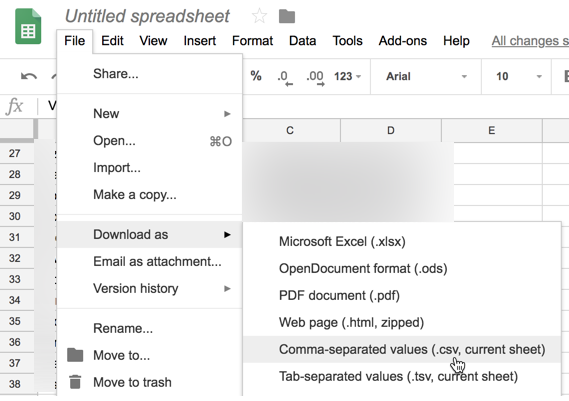This screenshot has width=569, height=401.
Task: Star the Untitled spreadsheet
Action: coord(259,16)
